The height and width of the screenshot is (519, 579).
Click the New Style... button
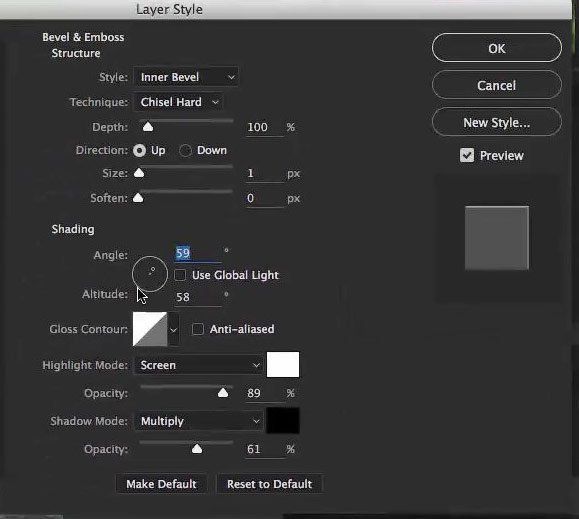(497, 122)
